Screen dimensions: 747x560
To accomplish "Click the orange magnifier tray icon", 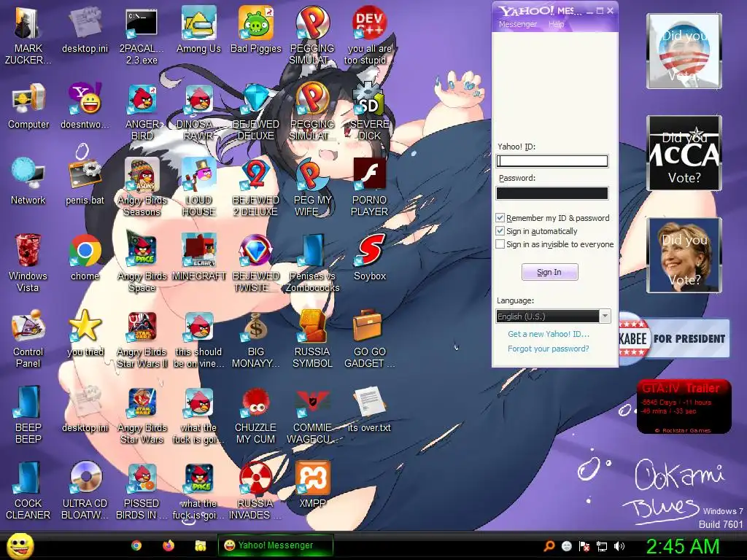I will point(549,545).
